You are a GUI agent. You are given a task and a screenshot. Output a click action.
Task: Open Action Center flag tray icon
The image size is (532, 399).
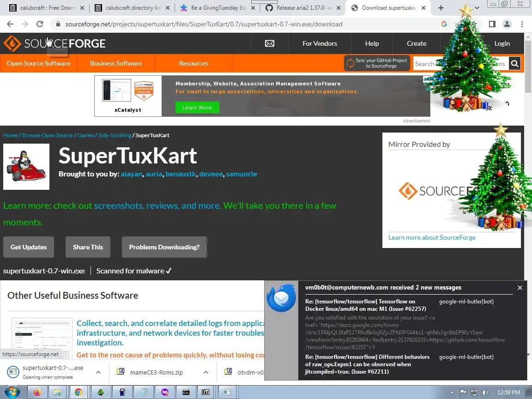coord(463,392)
